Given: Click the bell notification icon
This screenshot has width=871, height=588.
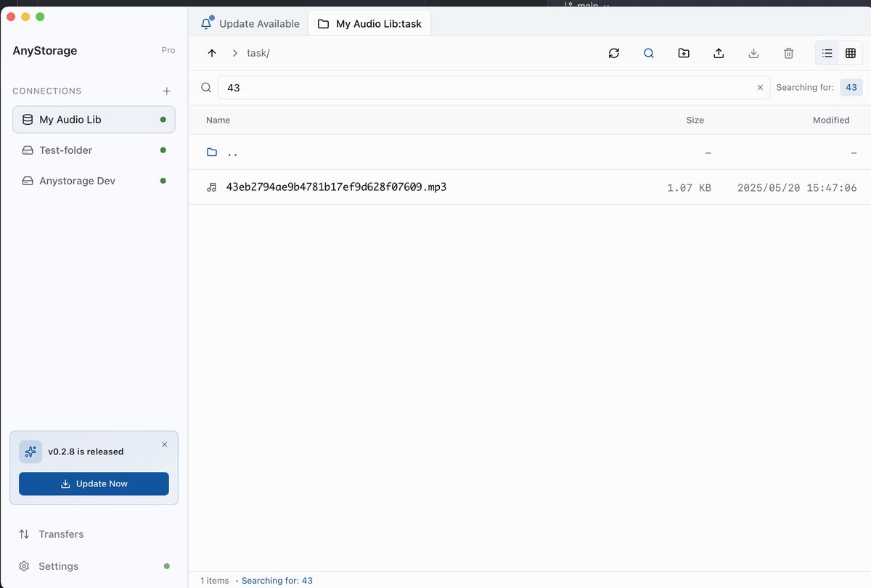Looking at the screenshot, I should 206,23.
